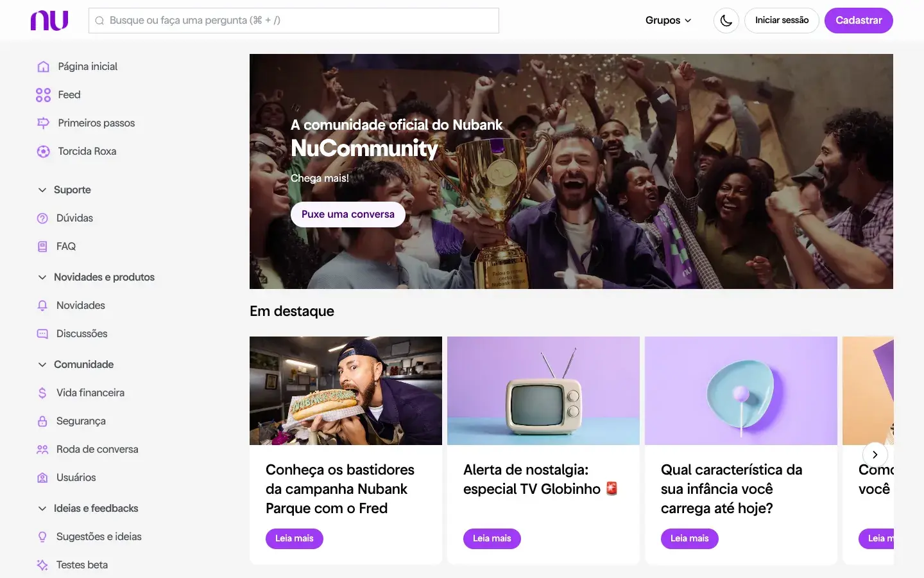Viewport: 924px width, 578px height.
Task: Click the Usuários badge icon
Action: coord(42,478)
